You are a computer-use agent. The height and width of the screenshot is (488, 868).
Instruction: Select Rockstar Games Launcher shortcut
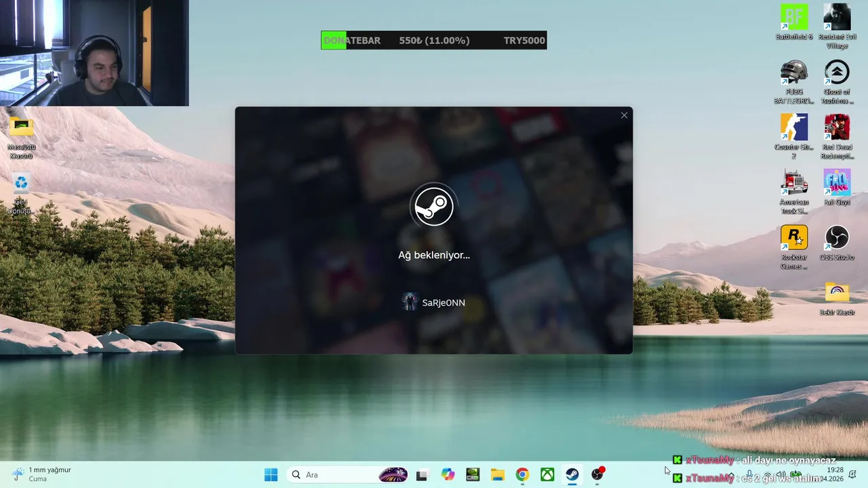[x=794, y=247]
